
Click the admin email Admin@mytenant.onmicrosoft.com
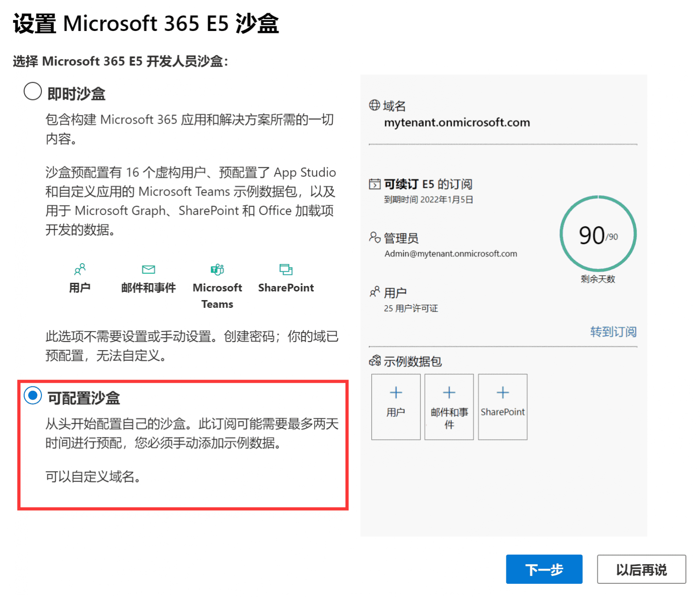(x=450, y=254)
